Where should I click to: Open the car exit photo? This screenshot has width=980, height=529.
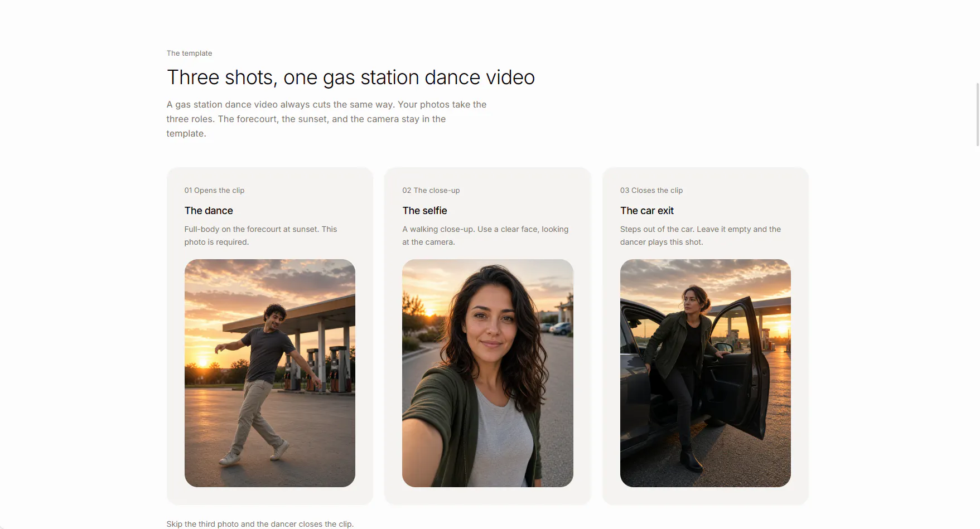pyautogui.click(x=706, y=373)
